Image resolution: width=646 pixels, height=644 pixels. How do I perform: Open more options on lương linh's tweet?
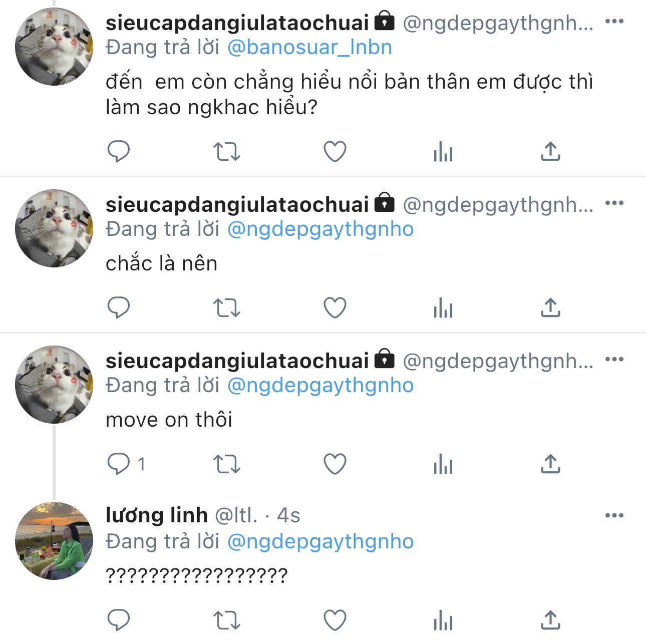[x=614, y=515]
